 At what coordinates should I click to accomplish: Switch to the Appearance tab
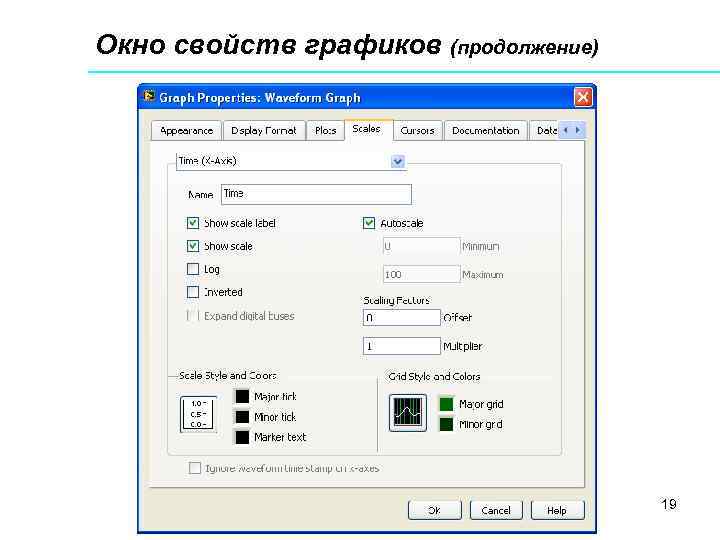186,131
